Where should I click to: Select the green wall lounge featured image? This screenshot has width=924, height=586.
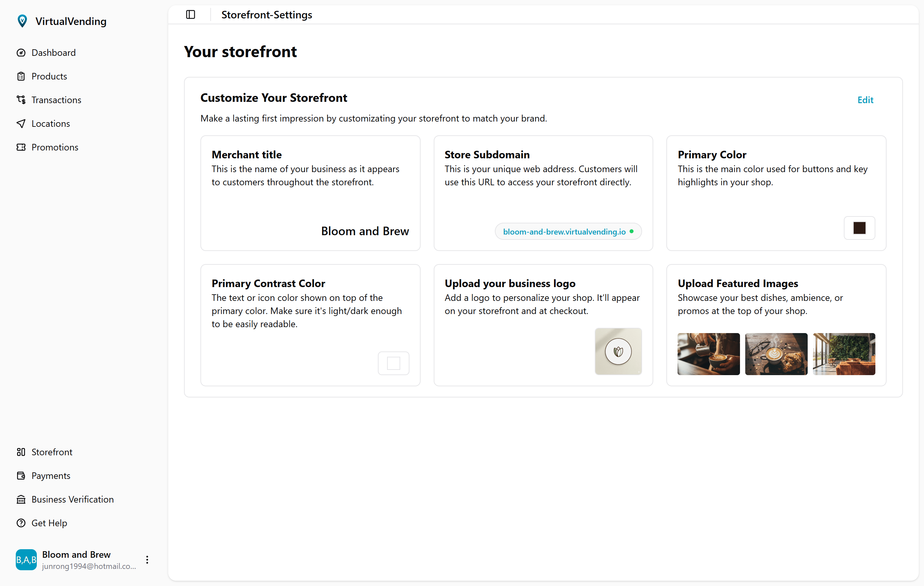[x=844, y=353]
